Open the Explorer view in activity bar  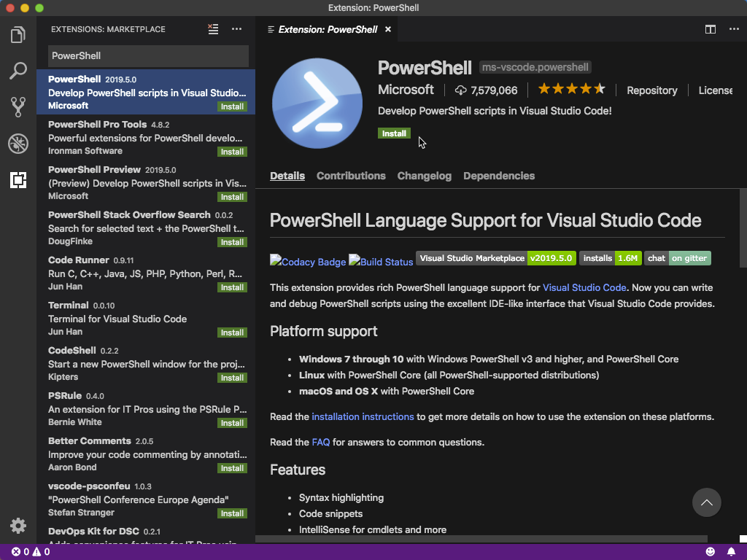18,34
